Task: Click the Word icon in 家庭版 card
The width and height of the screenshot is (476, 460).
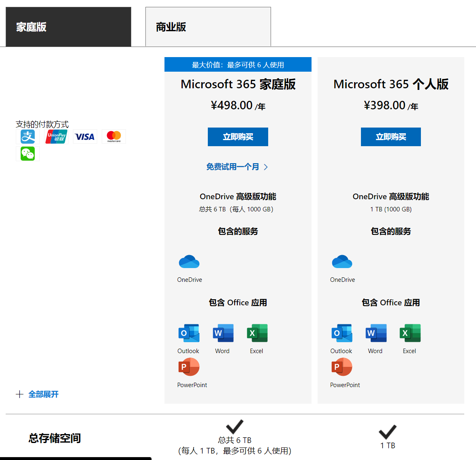Action: pyautogui.click(x=223, y=333)
